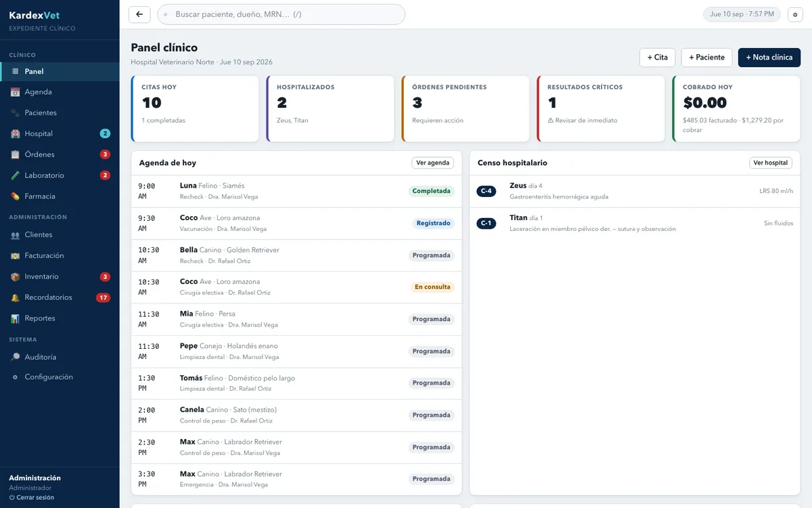Open the Hospitalizados summary card
812x508 pixels.
click(330, 109)
